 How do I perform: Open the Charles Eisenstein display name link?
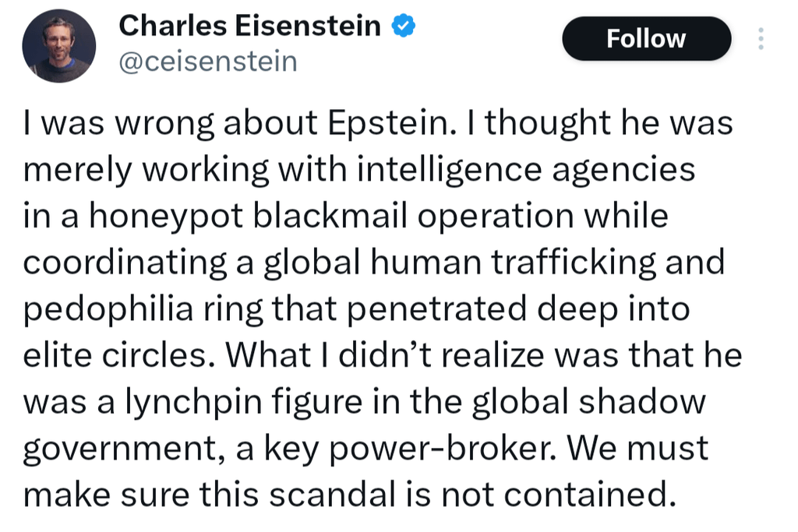[x=249, y=26]
